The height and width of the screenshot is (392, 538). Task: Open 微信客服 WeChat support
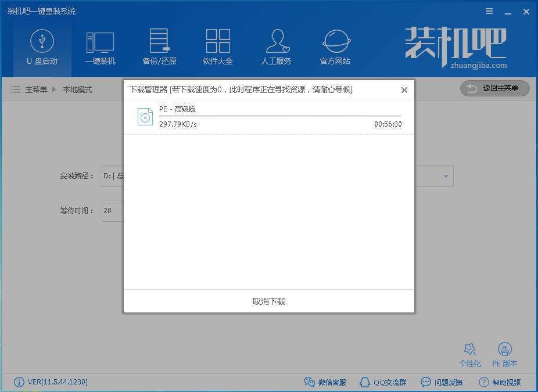(x=325, y=382)
